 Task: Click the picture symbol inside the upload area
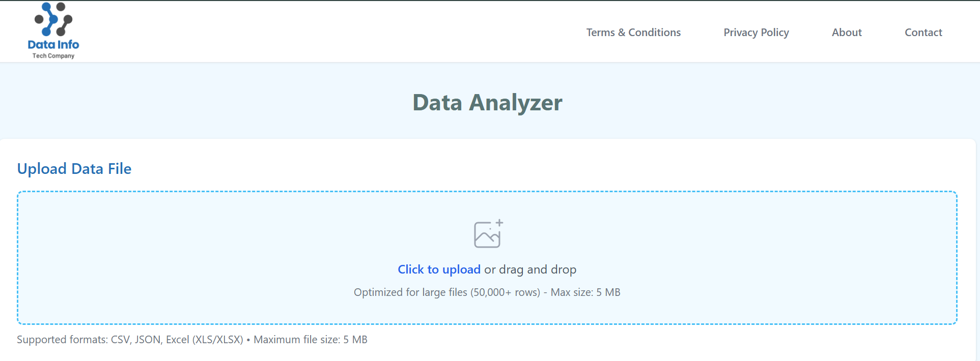[x=487, y=233]
